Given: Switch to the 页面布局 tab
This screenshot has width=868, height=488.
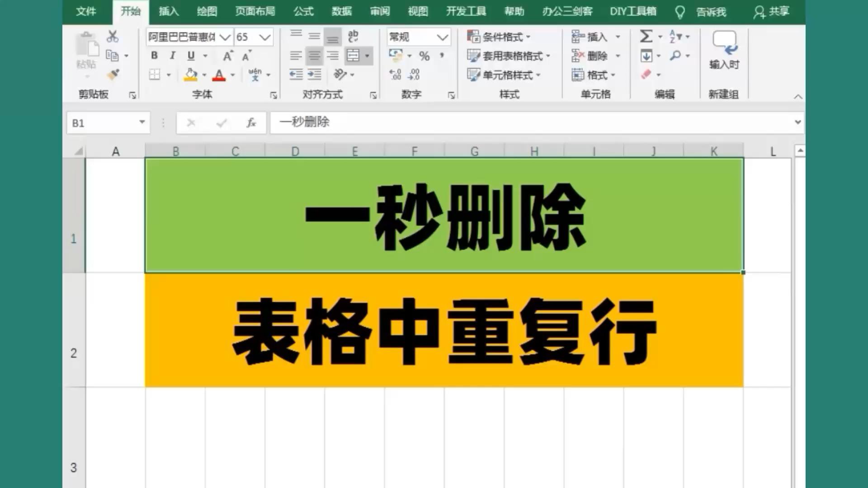Looking at the screenshot, I should [x=255, y=11].
